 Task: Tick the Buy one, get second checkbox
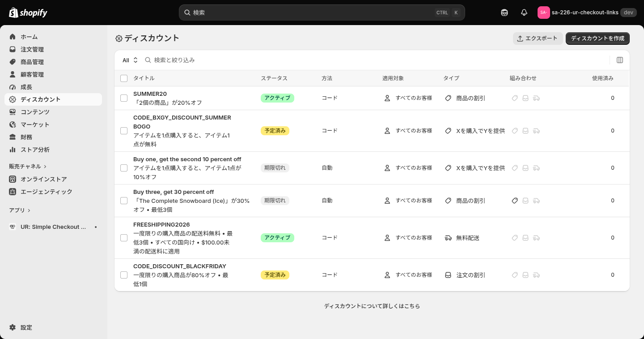click(124, 168)
